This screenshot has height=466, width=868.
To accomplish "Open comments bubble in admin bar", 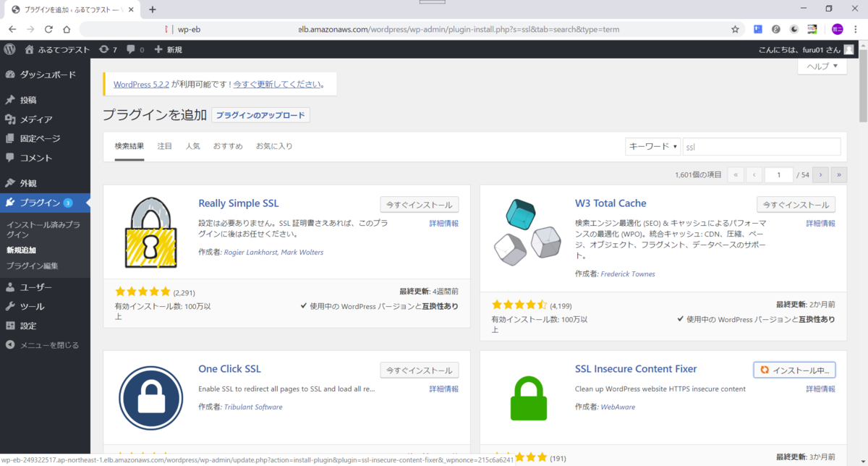I will pos(135,49).
